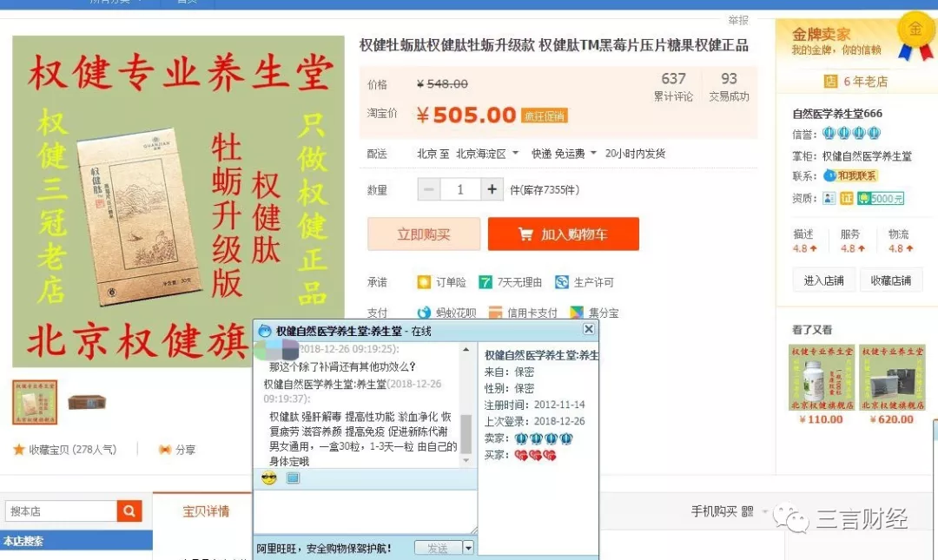Viewport: 938px width, 560px height.
Task: Select the second product thumbnail image
Action: (x=87, y=402)
